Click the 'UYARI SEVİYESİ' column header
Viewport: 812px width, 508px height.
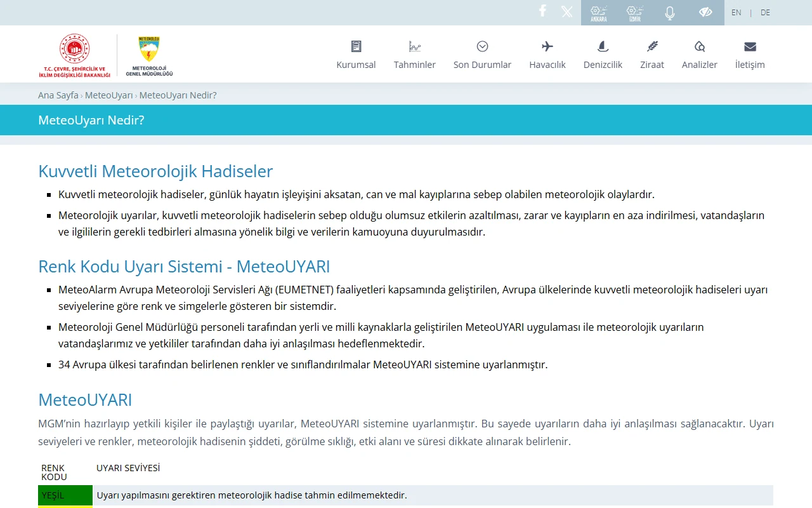[128, 468]
